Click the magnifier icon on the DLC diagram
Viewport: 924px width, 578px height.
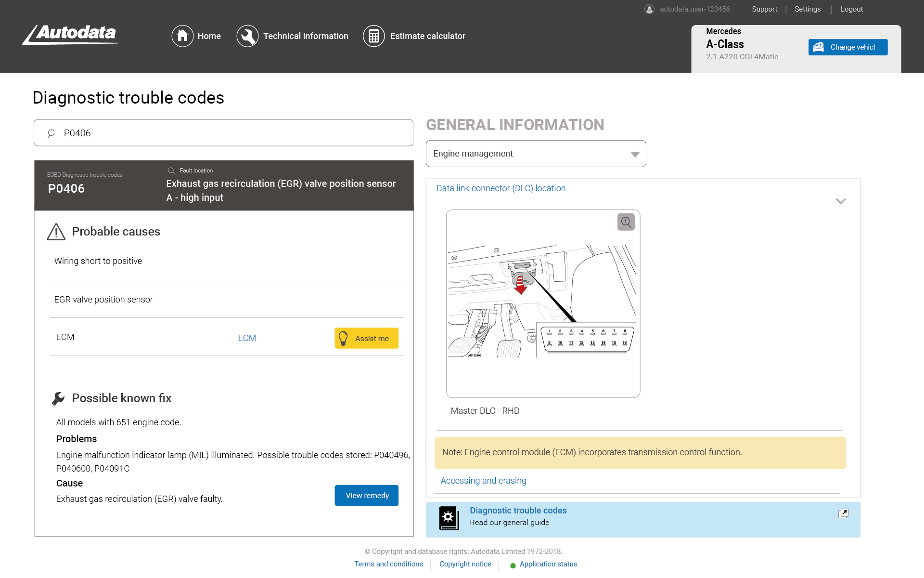(x=626, y=222)
